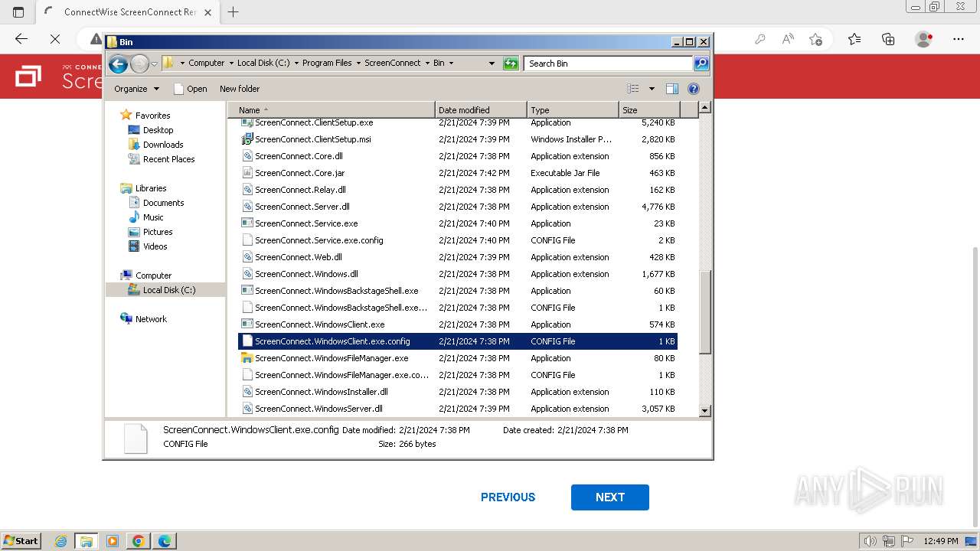Open the Windows Start menu
The image size is (980, 551).
coord(21,541)
